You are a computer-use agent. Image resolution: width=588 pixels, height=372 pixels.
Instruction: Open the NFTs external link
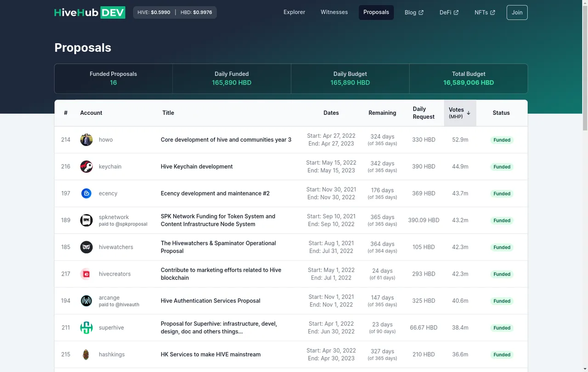coord(485,12)
